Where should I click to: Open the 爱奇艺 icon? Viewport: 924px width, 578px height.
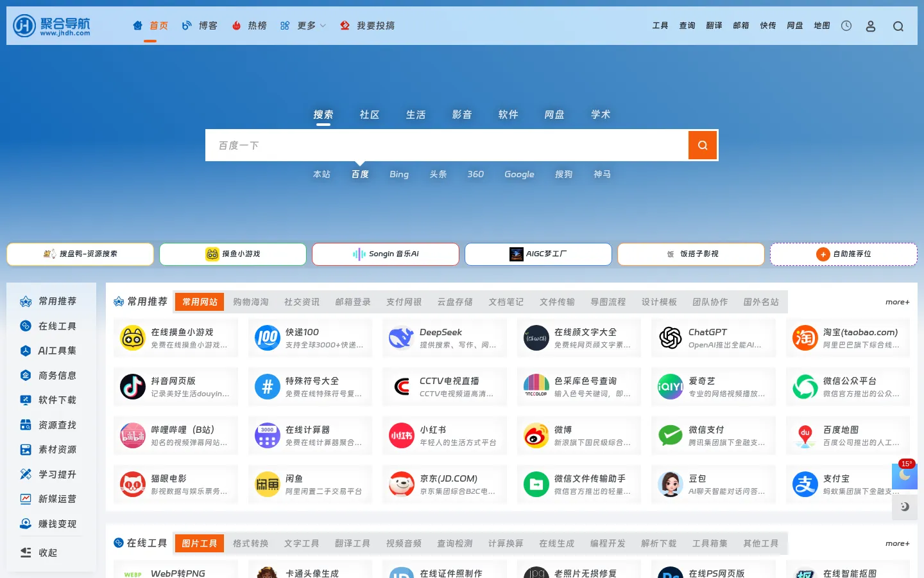pos(670,387)
